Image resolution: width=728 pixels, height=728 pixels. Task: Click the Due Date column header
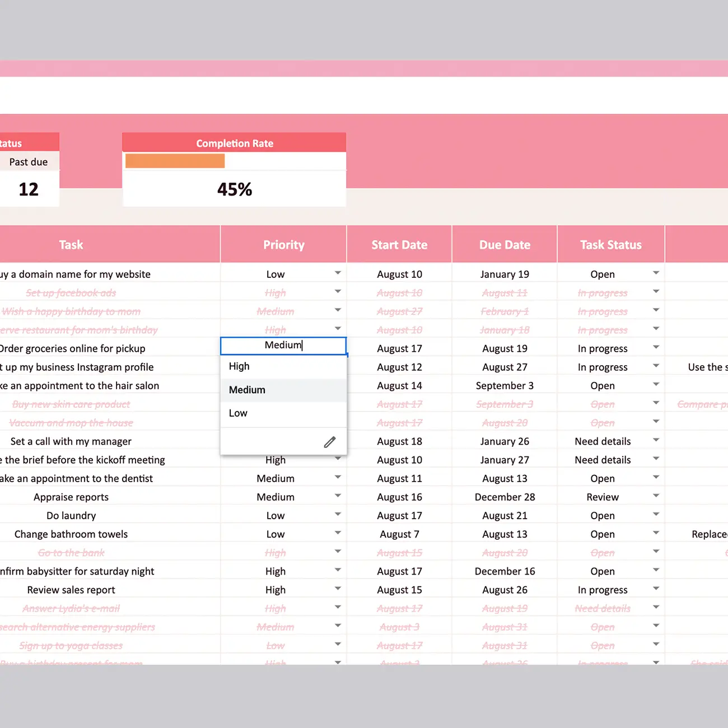click(x=505, y=245)
